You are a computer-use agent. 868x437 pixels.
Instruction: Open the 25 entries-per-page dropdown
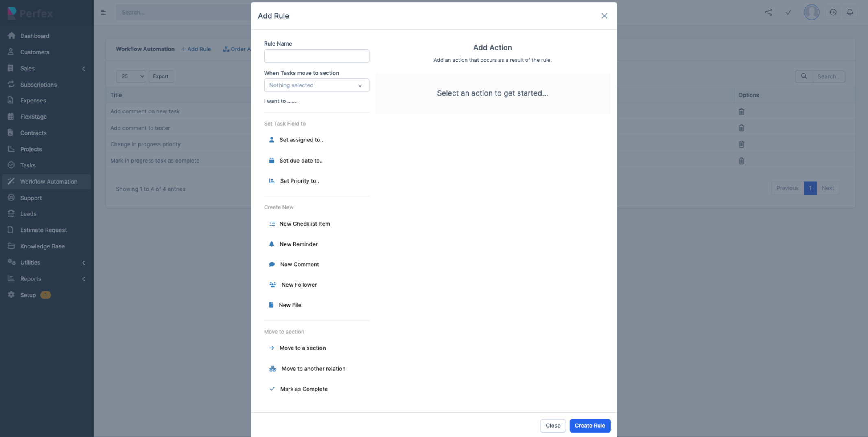click(131, 76)
